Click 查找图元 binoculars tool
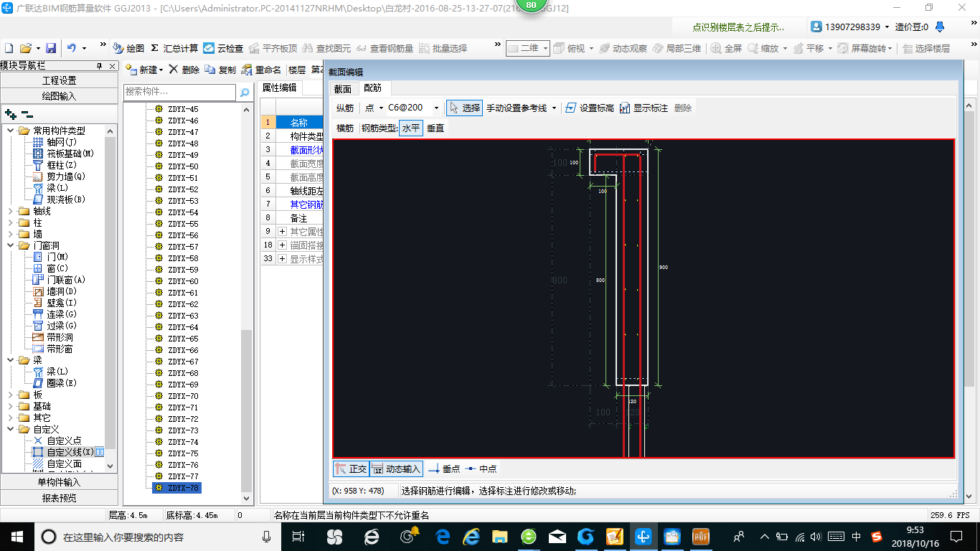 pos(326,48)
